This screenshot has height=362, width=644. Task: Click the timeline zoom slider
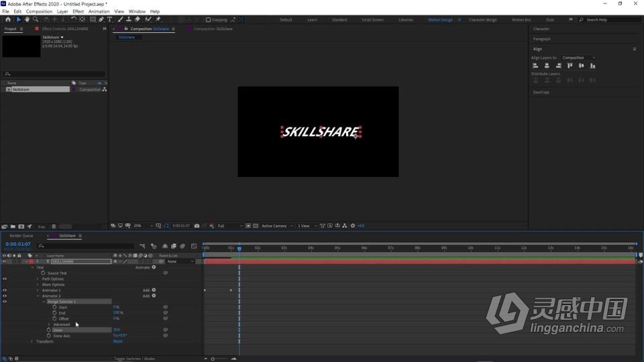[x=213, y=359]
